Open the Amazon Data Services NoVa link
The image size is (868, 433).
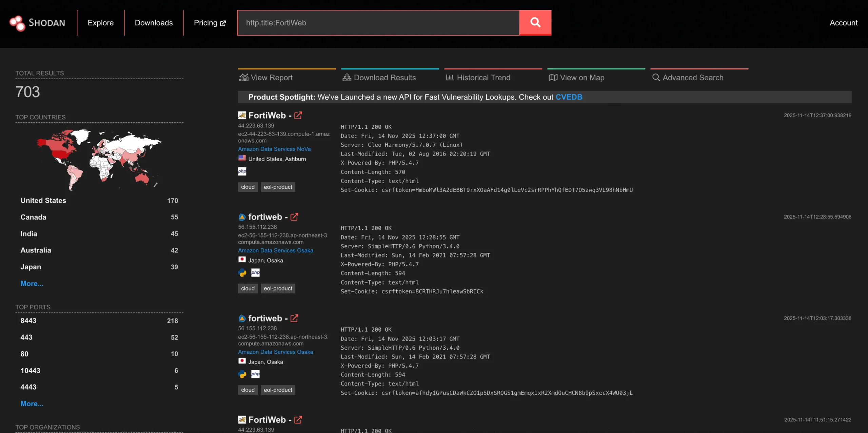click(274, 149)
